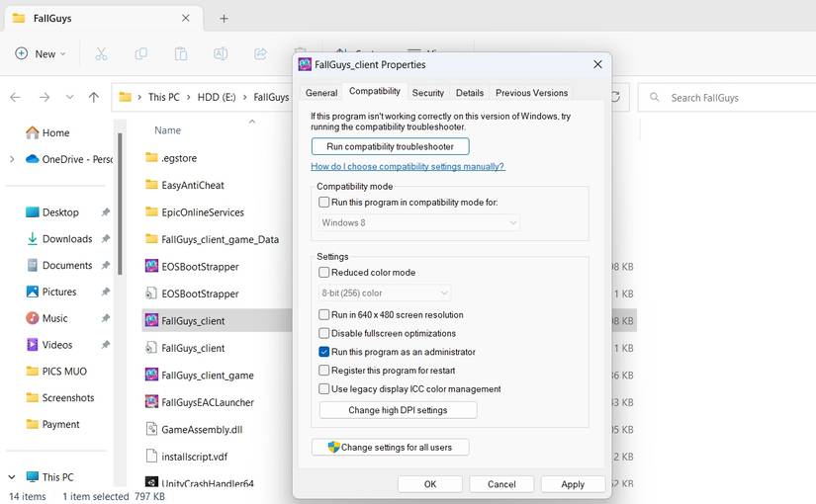
Task: Go up one folder with the up arrow
Action: tap(94, 97)
